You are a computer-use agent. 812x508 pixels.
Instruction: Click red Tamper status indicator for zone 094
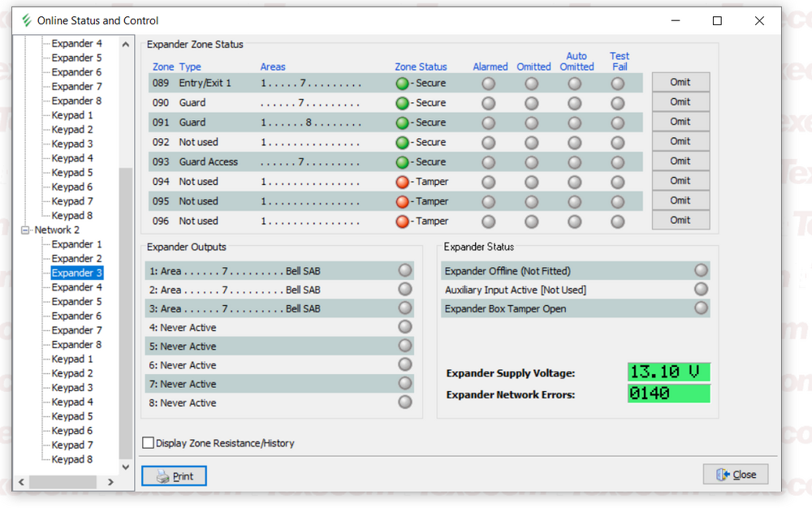point(402,182)
